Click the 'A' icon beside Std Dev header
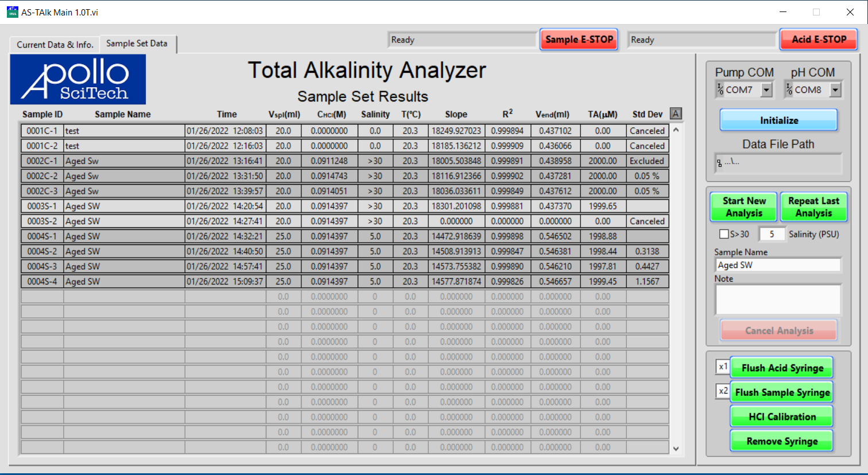The width and height of the screenshot is (868, 475). 676,114
